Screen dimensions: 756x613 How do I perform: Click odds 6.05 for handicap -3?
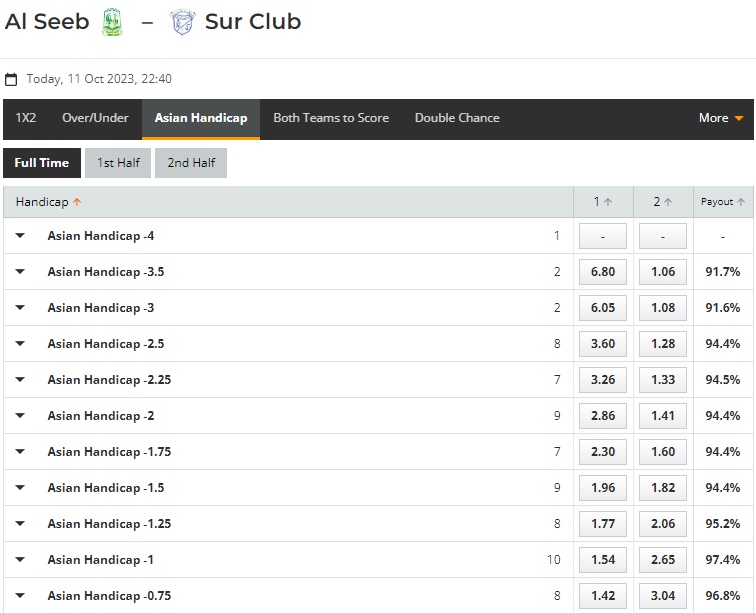pos(603,308)
